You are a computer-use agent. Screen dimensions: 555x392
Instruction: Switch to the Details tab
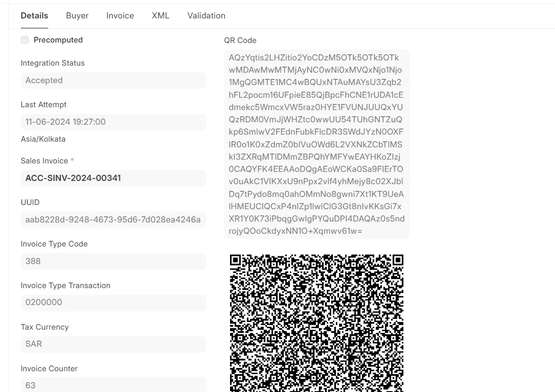[34, 16]
